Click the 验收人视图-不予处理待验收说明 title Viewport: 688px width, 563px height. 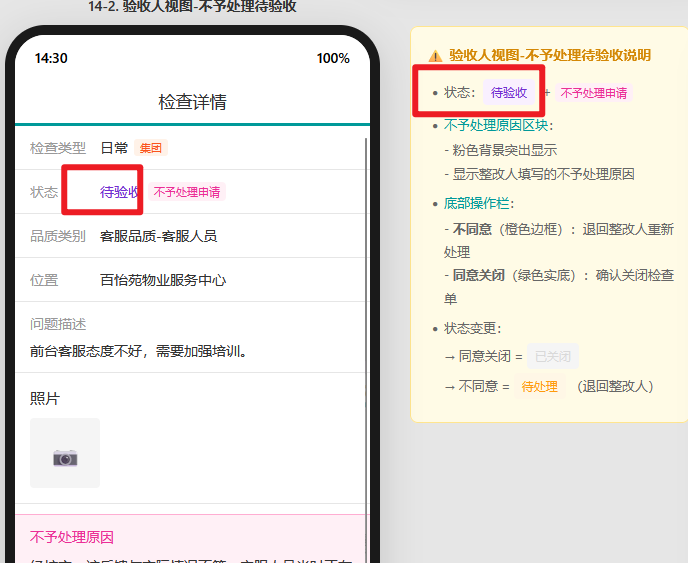click(550, 55)
